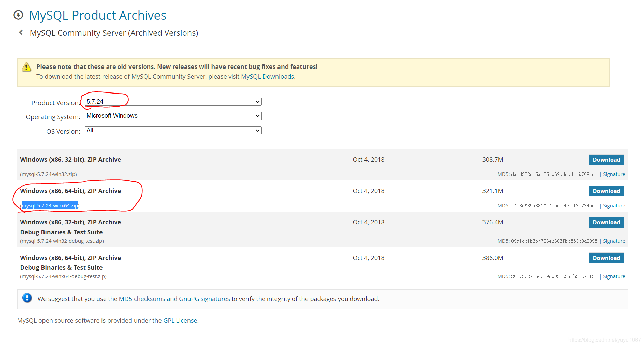Download the 64-bit Debug Binaries of 386.0M
The height and width of the screenshot is (346, 644).
click(606, 258)
